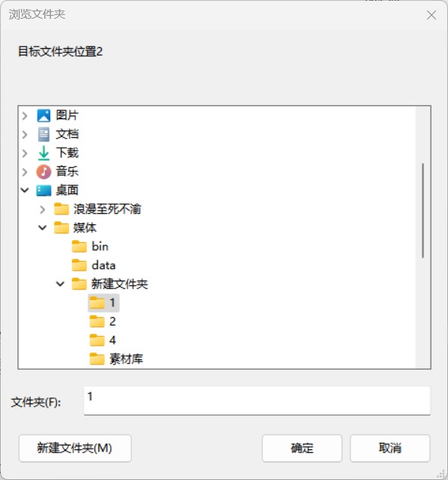448x480 pixels.
Task: Click the 音乐 music note icon
Action: [x=43, y=172]
